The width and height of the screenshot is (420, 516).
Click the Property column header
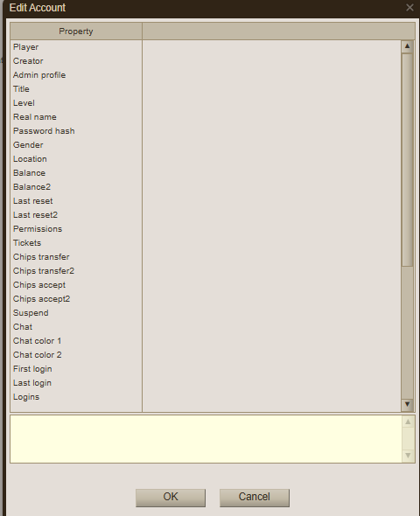(76, 31)
